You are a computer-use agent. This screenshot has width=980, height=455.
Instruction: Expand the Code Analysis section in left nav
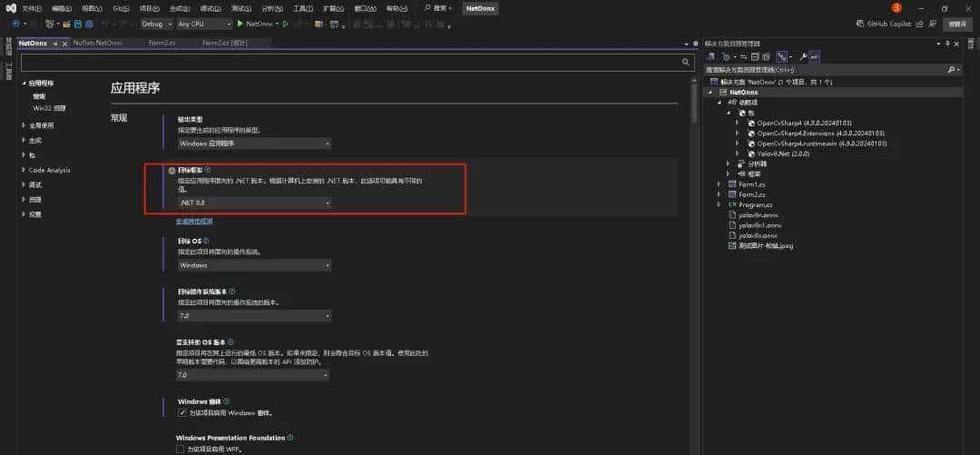(24, 170)
